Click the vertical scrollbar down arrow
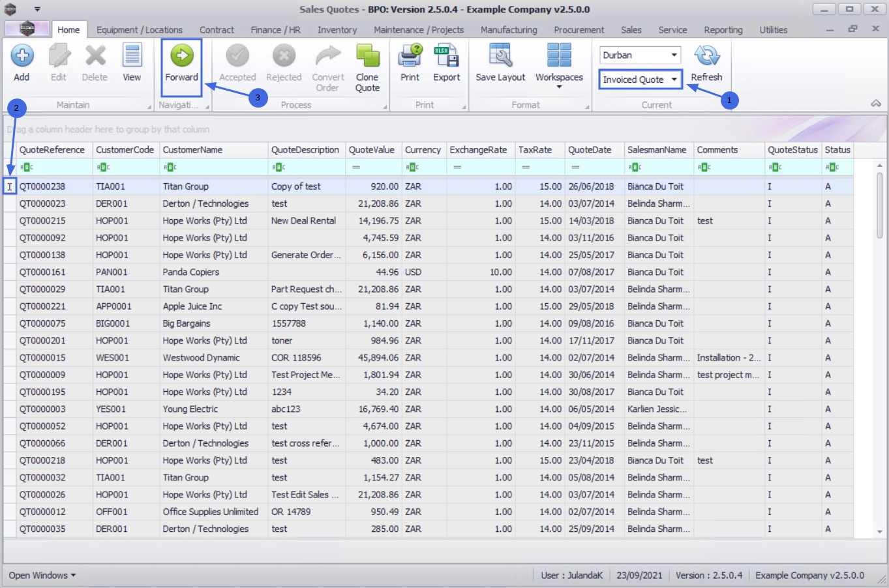 (880, 531)
